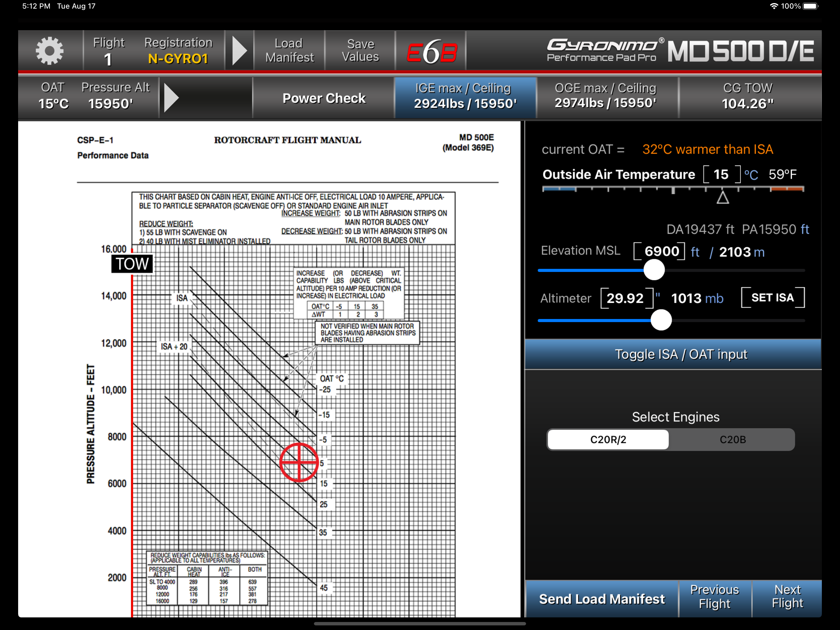Screen dimensions: 840x630
Task: Select the Flight 1 field
Action: 109,51
